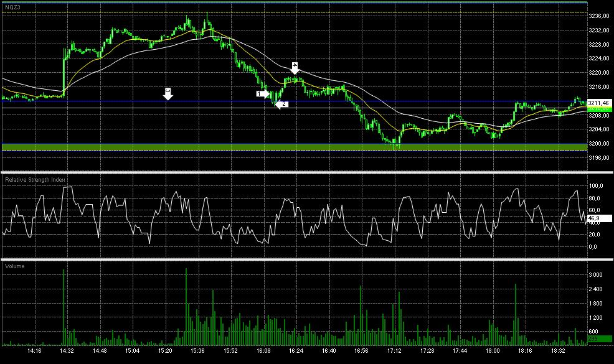Click the 0,0 RSI scale label
The image size is (614, 364).
tap(593, 247)
